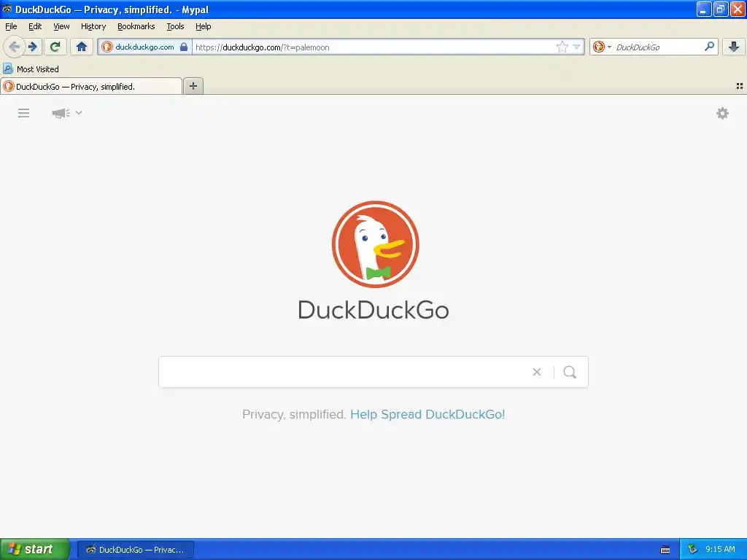This screenshot has height=560, width=747.
Task: Open the View menu
Action: coord(61,26)
